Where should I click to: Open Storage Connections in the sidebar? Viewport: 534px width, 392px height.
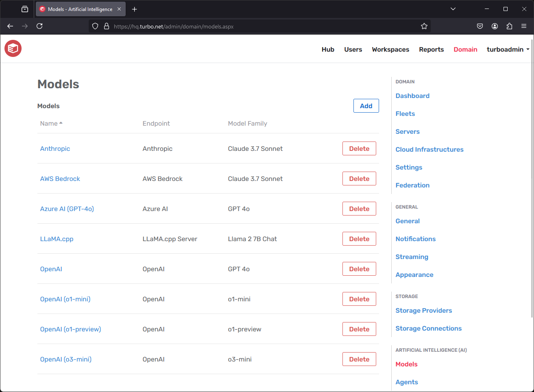[x=429, y=329]
